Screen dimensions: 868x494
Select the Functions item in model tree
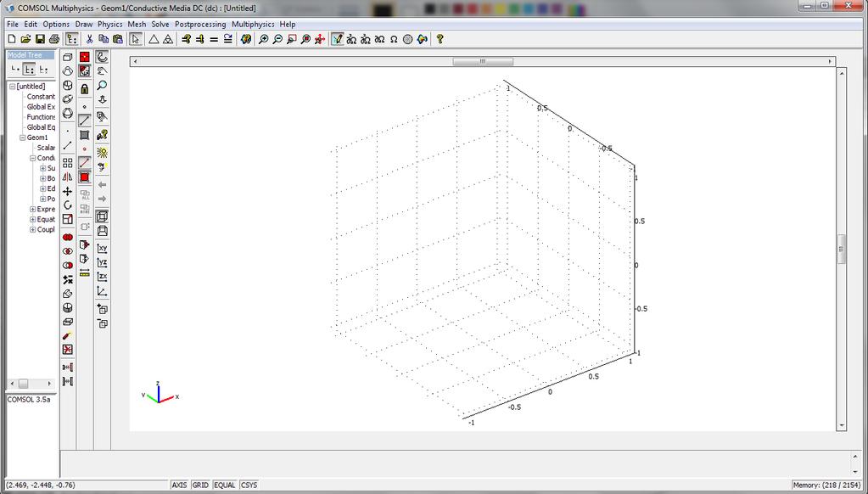point(41,117)
